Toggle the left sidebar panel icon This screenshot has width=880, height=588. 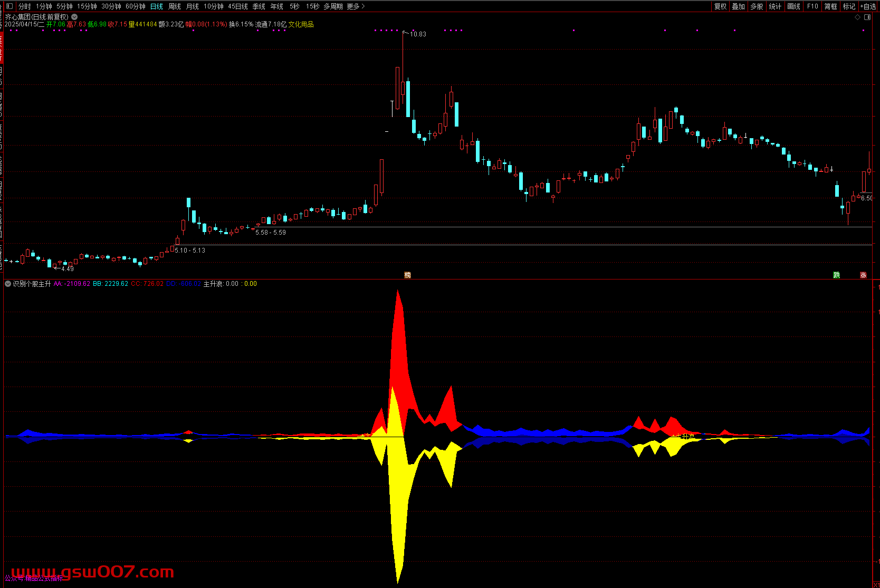click(x=9, y=6)
